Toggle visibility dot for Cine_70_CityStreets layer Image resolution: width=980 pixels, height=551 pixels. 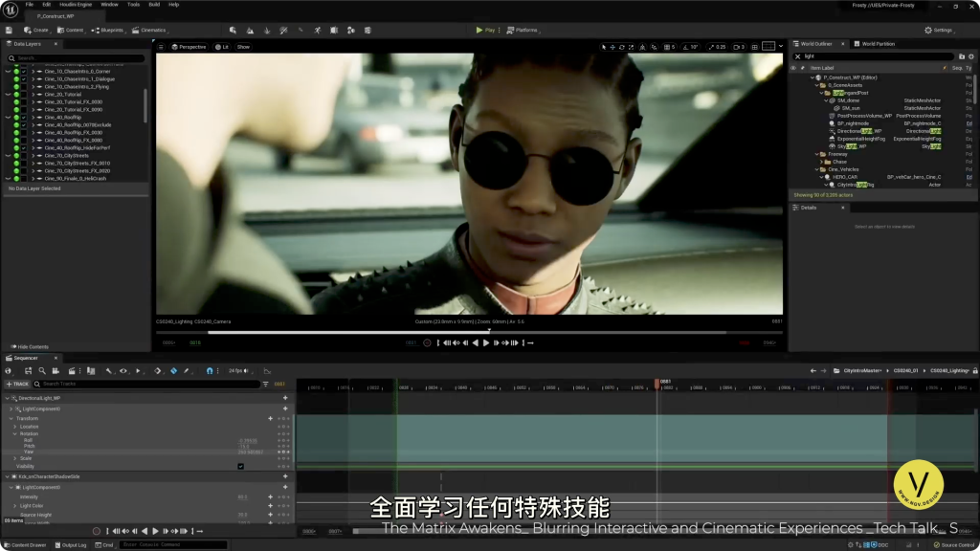tap(16, 156)
